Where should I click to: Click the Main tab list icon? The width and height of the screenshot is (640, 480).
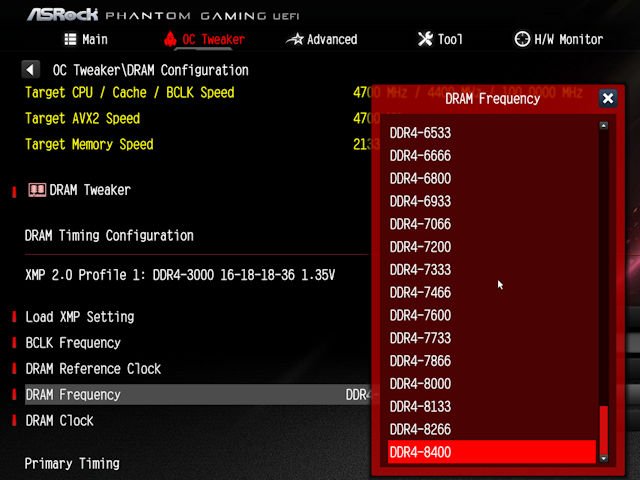point(70,39)
